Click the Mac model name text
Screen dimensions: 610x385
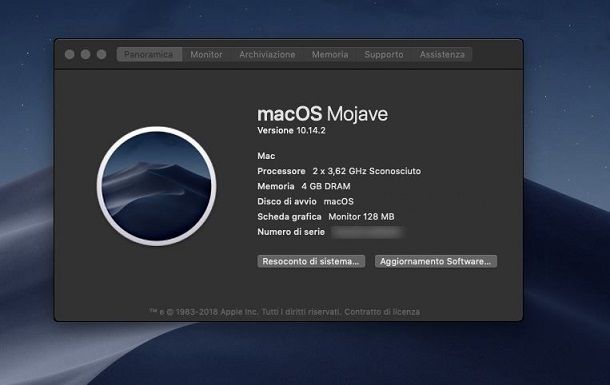click(266, 156)
